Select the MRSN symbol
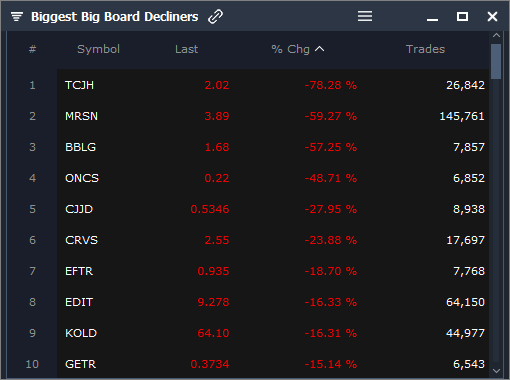The image size is (510, 380). pos(81,116)
